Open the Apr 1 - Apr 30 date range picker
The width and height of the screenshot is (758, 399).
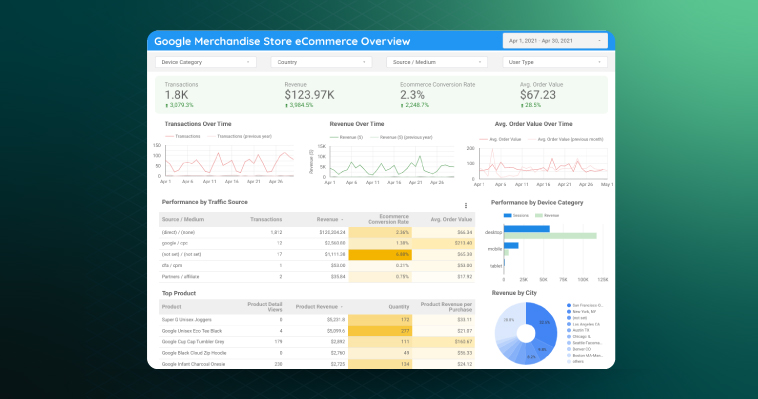point(555,41)
